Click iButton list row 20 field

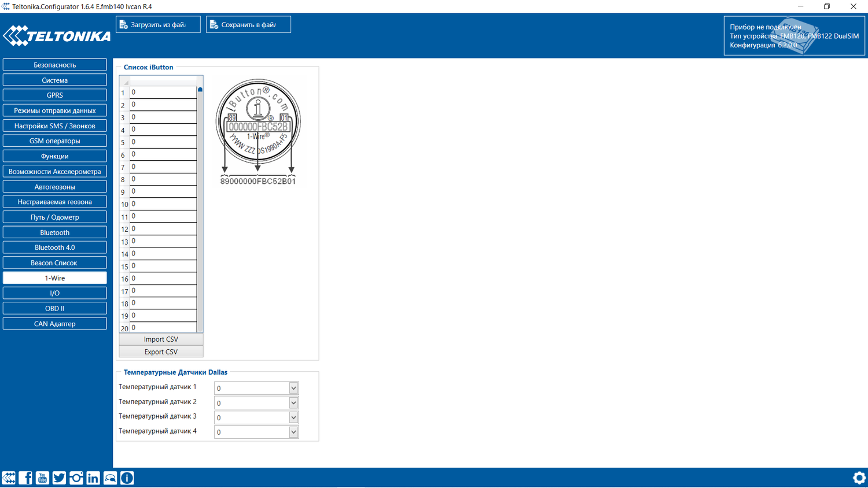pyautogui.click(x=163, y=328)
